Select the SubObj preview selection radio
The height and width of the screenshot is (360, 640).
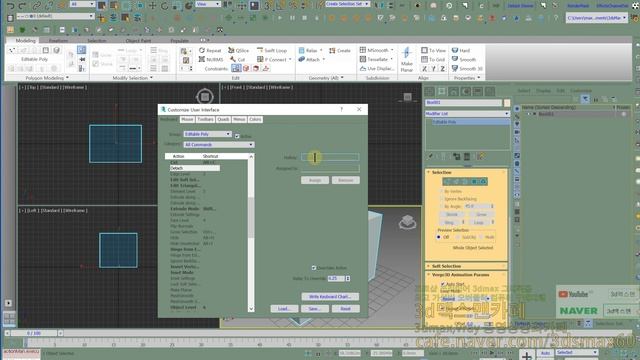pos(458,237)
